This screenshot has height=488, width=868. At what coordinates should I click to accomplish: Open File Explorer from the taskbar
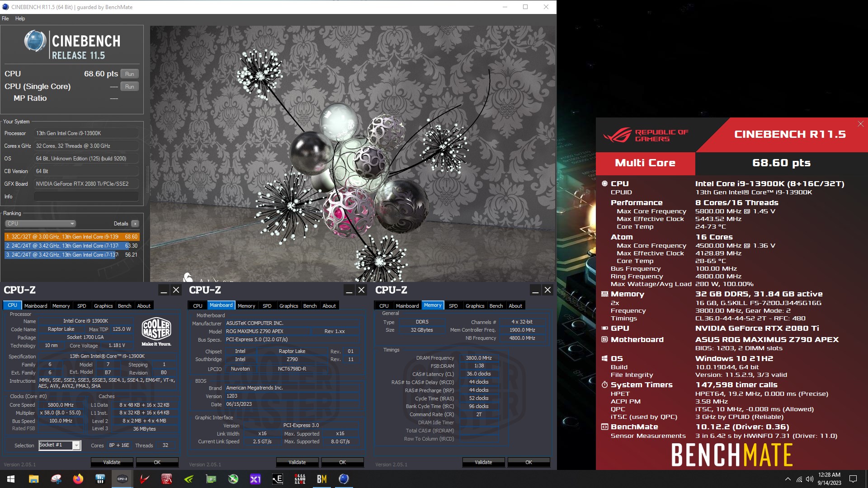coord(34,479)
